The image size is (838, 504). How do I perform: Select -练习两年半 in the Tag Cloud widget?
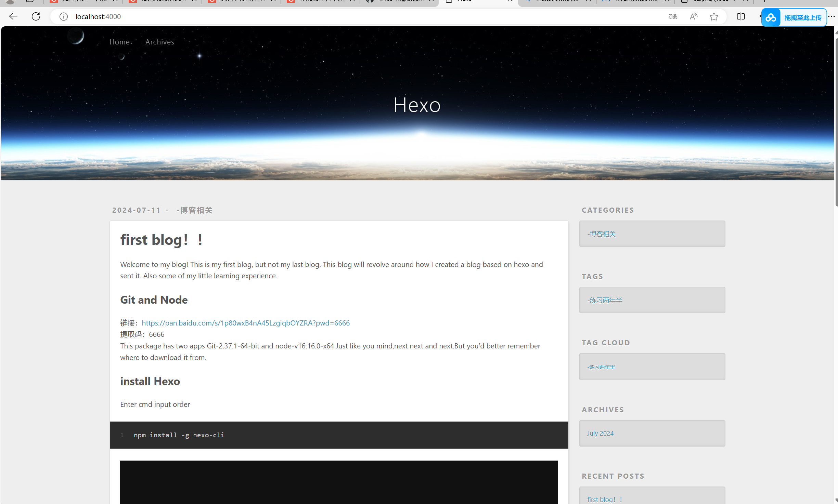coord(601,367)
